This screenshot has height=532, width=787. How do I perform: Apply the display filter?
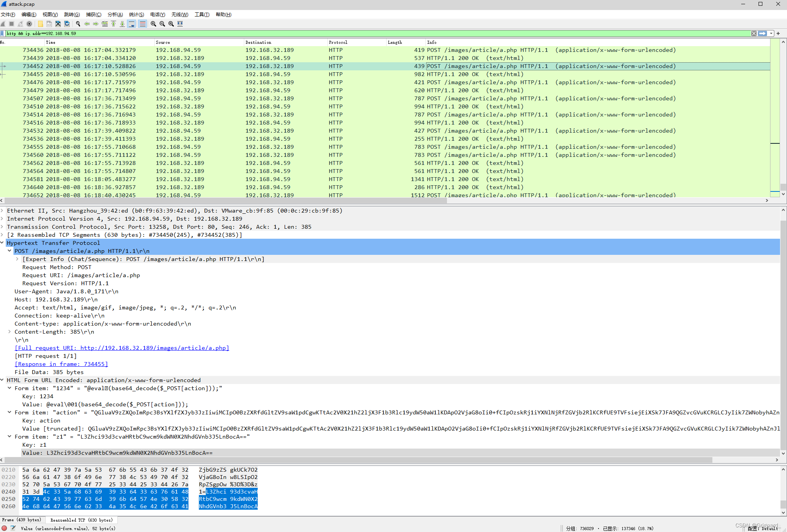point(763,33)
